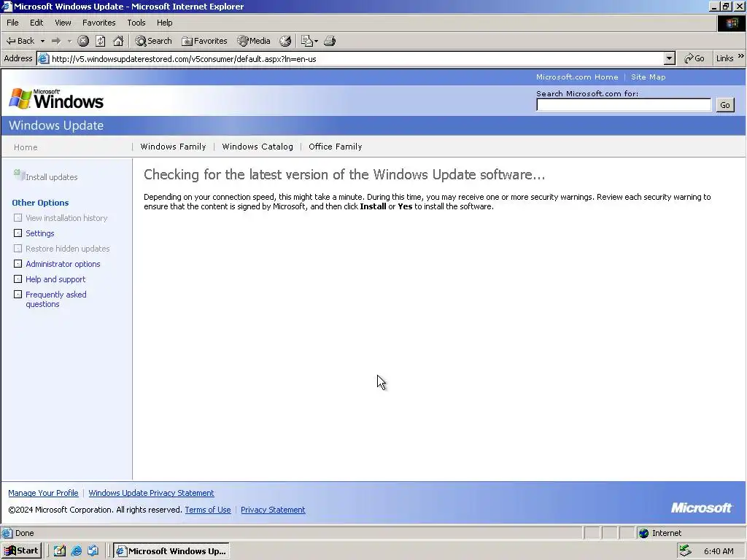This screenshot has height=560, width=747.
Task: Click the Edit page toolbar icon
Action: (x=307, y=41)
